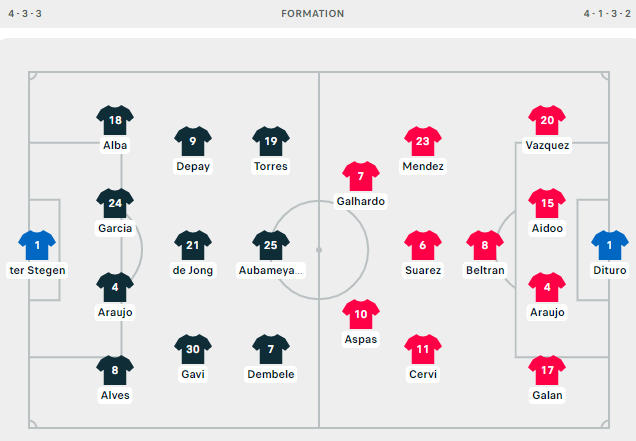
Task: Click the 4-3-3 formation text
Action: [25, 14]
